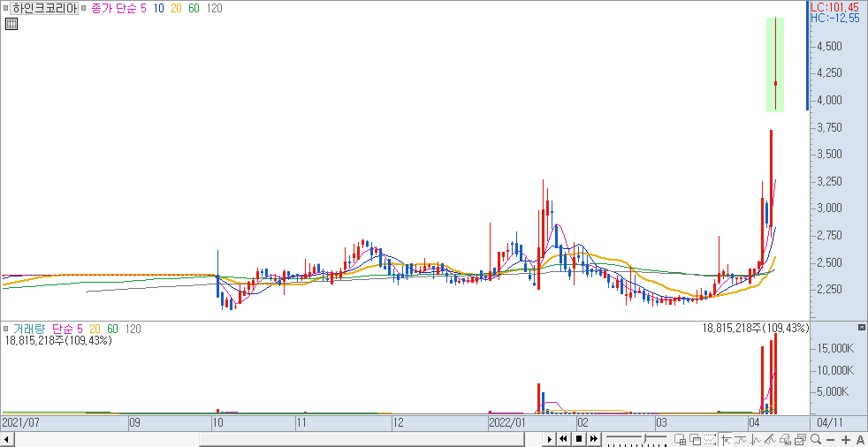
Task: Click the line chart with horizontal bar icon
Action: tap(740, 440)
